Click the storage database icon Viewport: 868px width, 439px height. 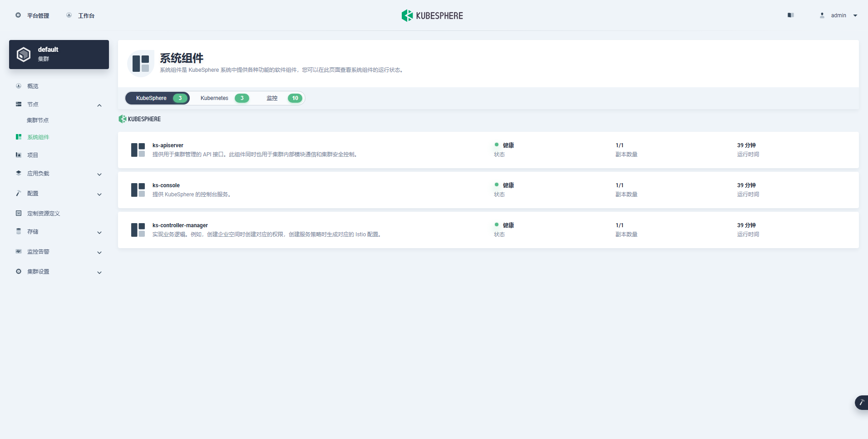(x=19, y=231)
